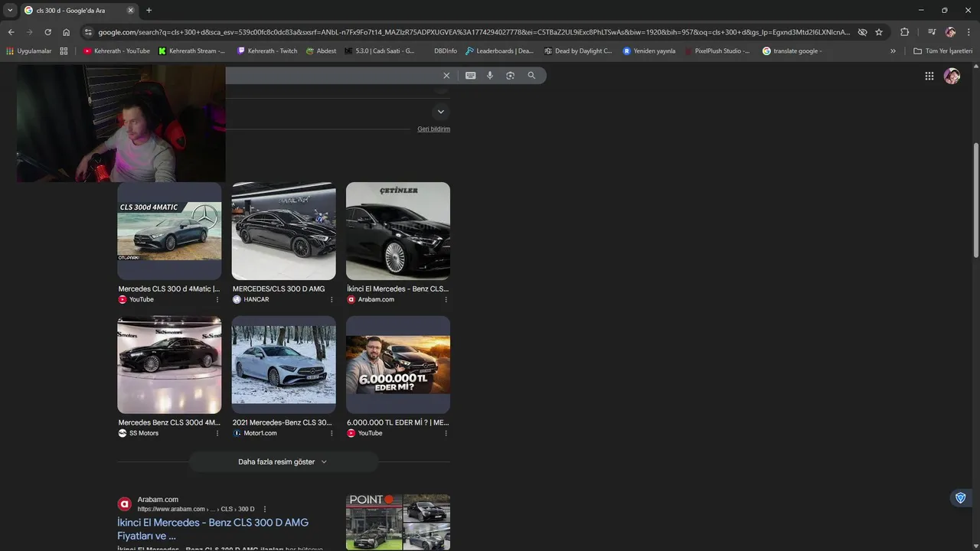Open the SS Motors black CLS thumbnail
Image resolution: width=980 pixels, height=551 pixels.
click(169, 365)
